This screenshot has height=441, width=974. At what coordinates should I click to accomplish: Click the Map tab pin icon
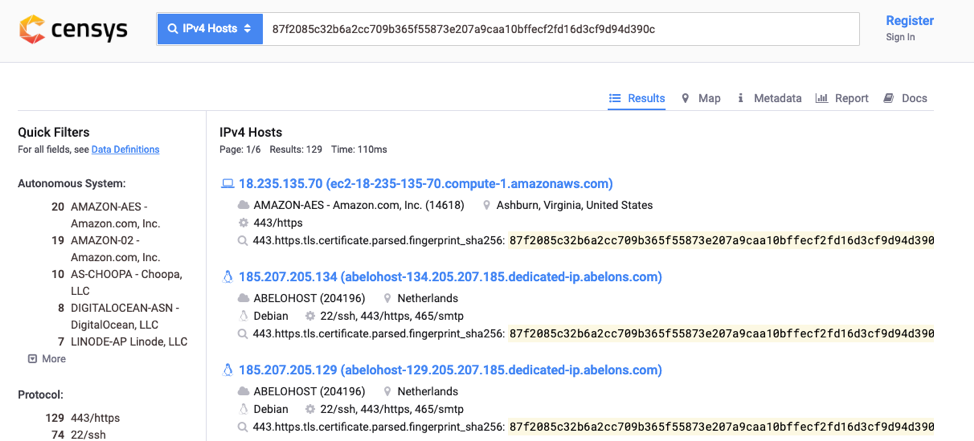pyautogui.click(x=685, y=98)
